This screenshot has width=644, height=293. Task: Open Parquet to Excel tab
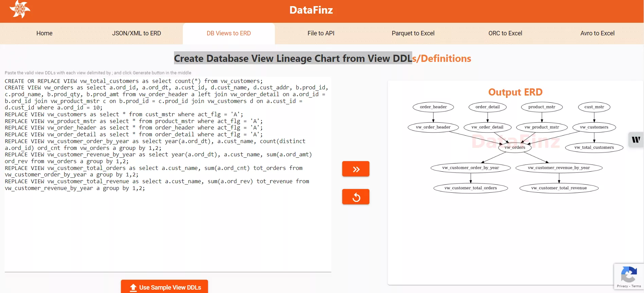pyautogui.click(x=413, y=33)
